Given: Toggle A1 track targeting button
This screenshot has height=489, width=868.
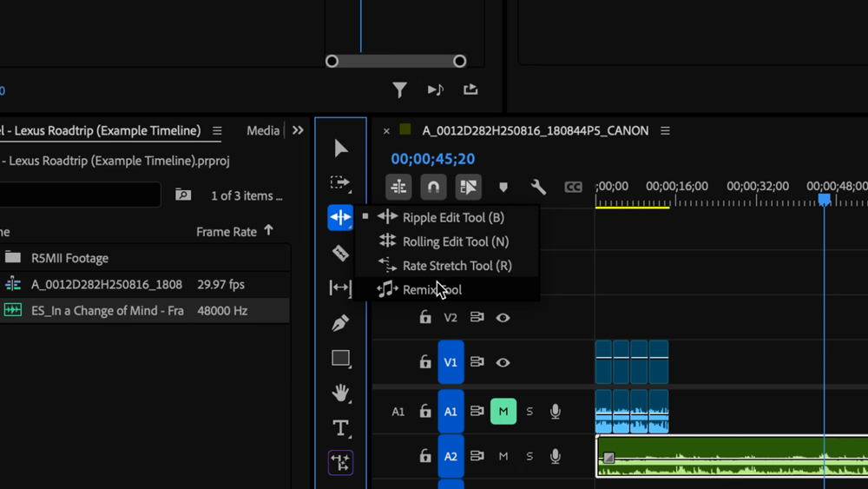Looking at the screenshot, I should (450, 412).
